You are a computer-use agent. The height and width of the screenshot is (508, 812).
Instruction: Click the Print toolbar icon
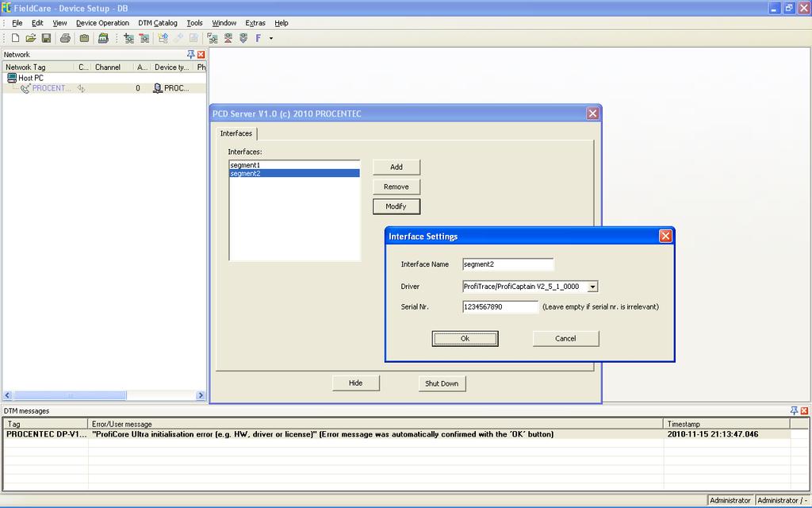[65, 38]
